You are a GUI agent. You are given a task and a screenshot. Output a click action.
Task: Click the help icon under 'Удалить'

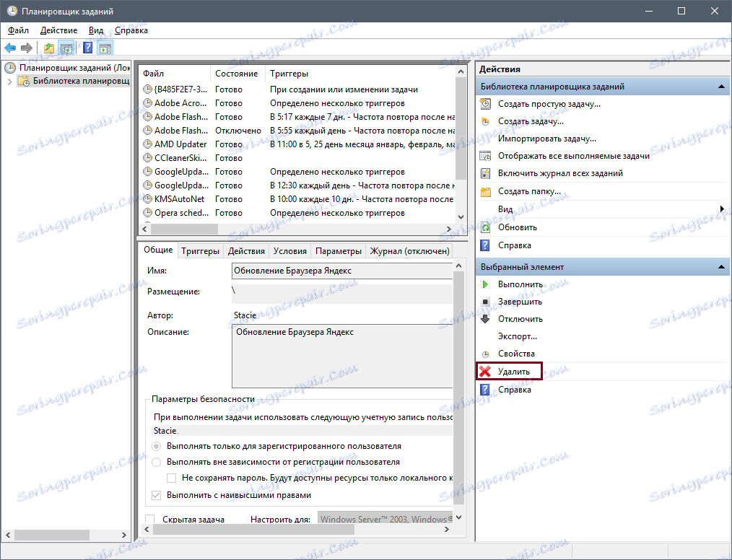486,390
